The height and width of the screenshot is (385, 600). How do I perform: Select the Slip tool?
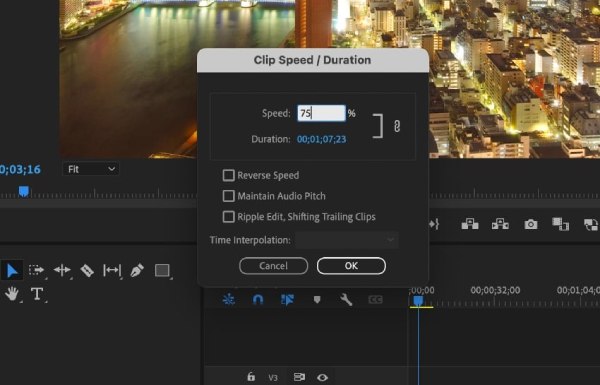pos(112,270)
